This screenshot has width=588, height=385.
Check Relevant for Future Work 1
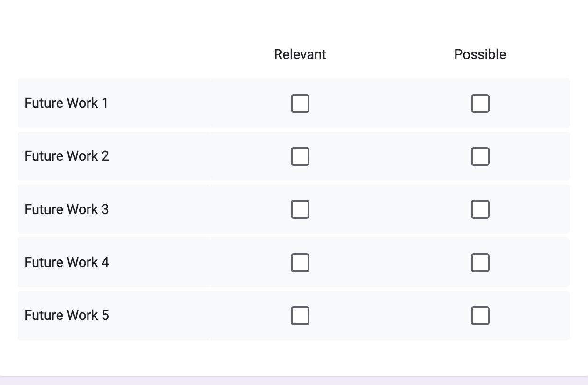[x=300, y=104]
